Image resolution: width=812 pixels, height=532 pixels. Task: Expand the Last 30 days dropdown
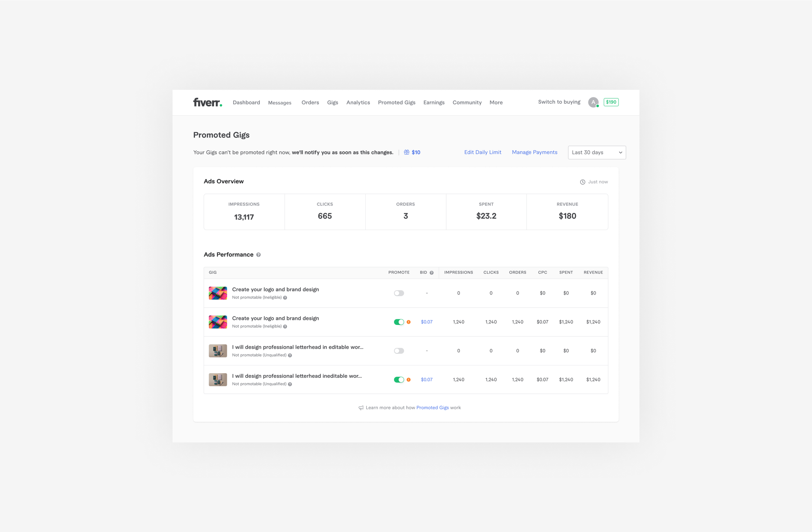[x=596, y=153]
